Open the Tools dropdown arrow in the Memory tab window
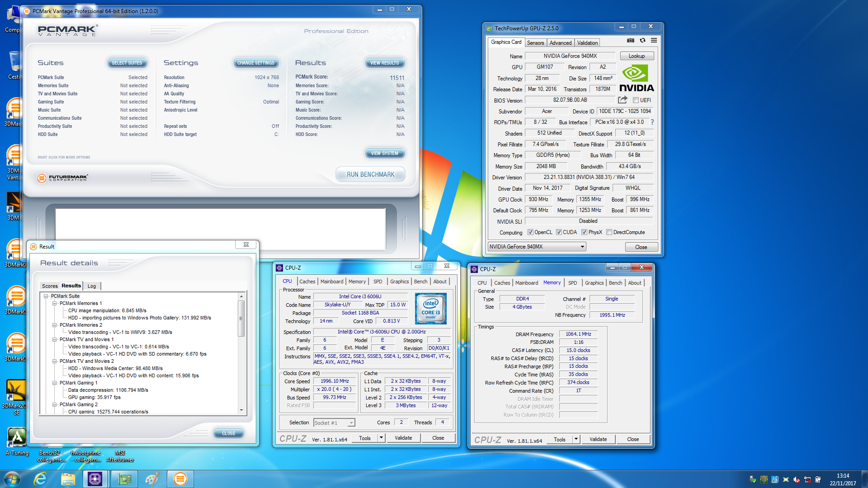868x488 pixels. pyautogui.click(x=576, y=439)
